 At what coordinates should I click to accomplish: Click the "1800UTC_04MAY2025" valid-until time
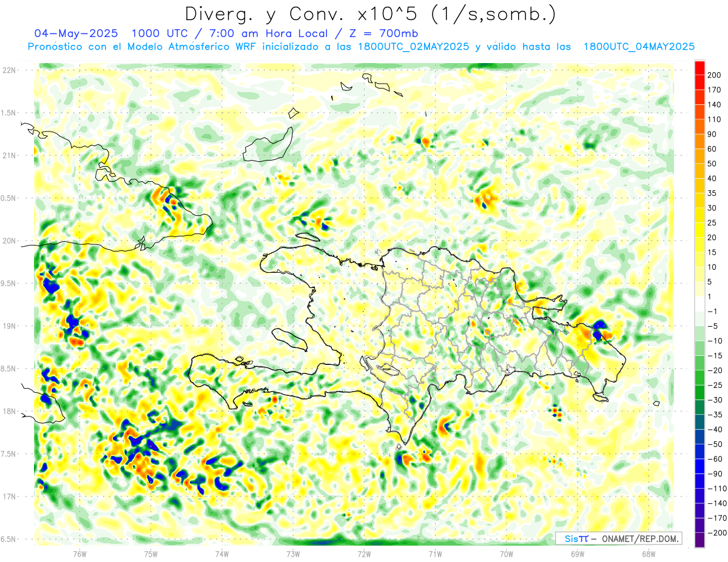pyautogui.click(x=639, y=47)
